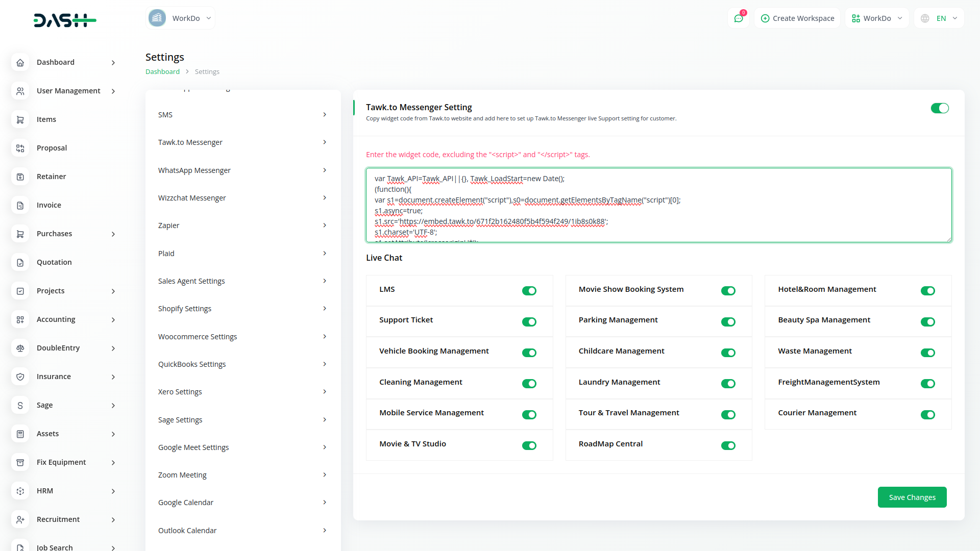Click the globe language icon

(x=925, y=18)
